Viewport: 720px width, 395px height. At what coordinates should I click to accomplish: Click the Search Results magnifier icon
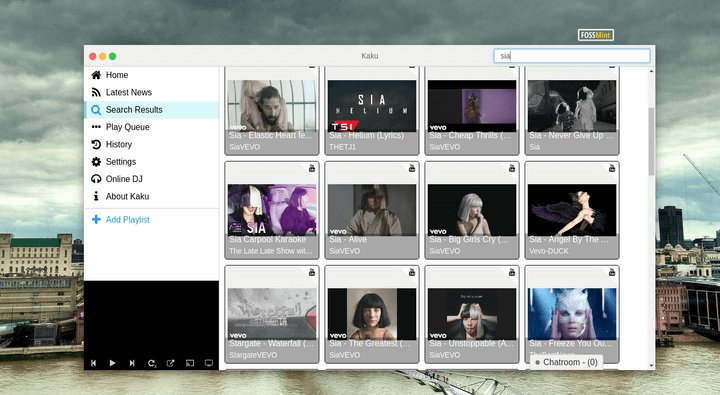coord(96,110)
